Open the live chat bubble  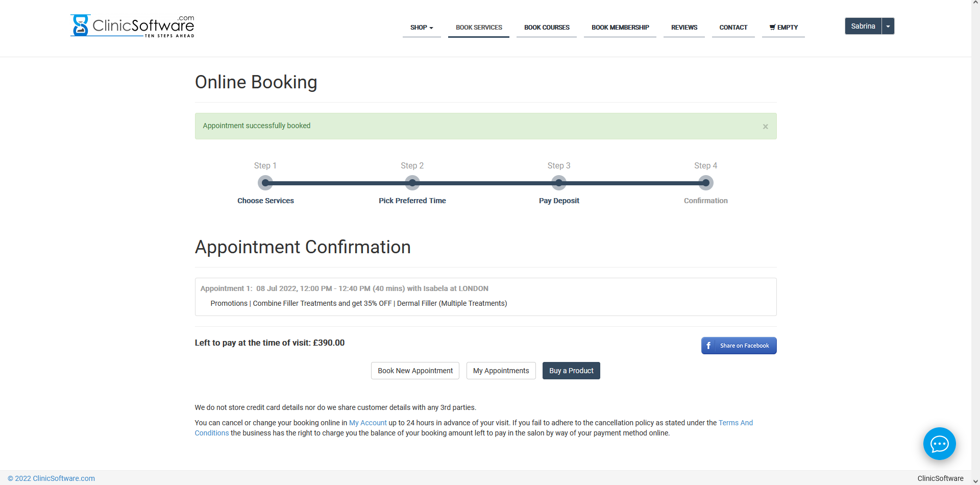(x=939, y=444)
